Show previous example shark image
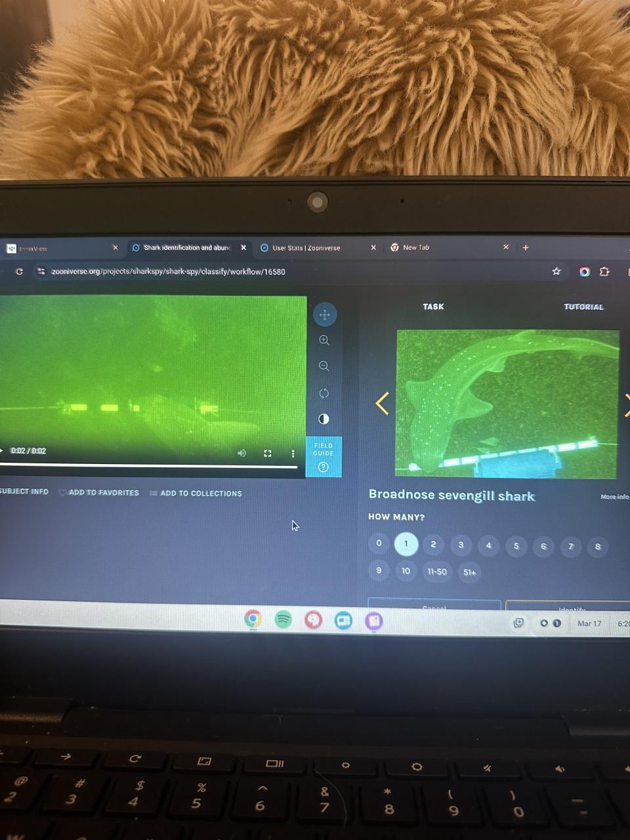The image size is (630, 840). [x=382, y=403]
